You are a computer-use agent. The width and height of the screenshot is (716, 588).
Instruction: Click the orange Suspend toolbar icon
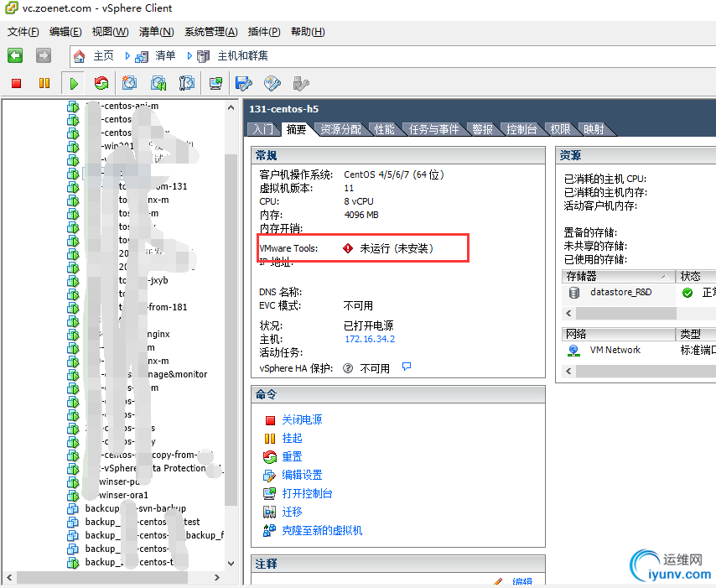[44, 83]
